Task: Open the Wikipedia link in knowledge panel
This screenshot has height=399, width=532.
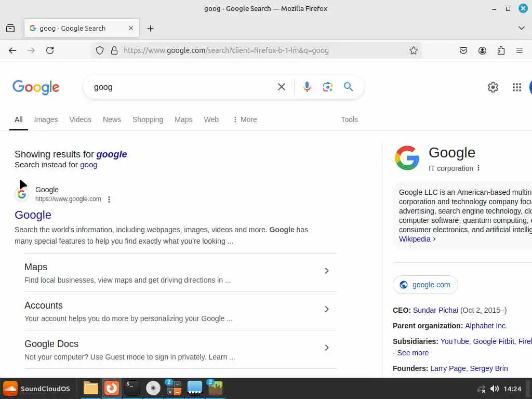Action: click(x=417, y=239)
